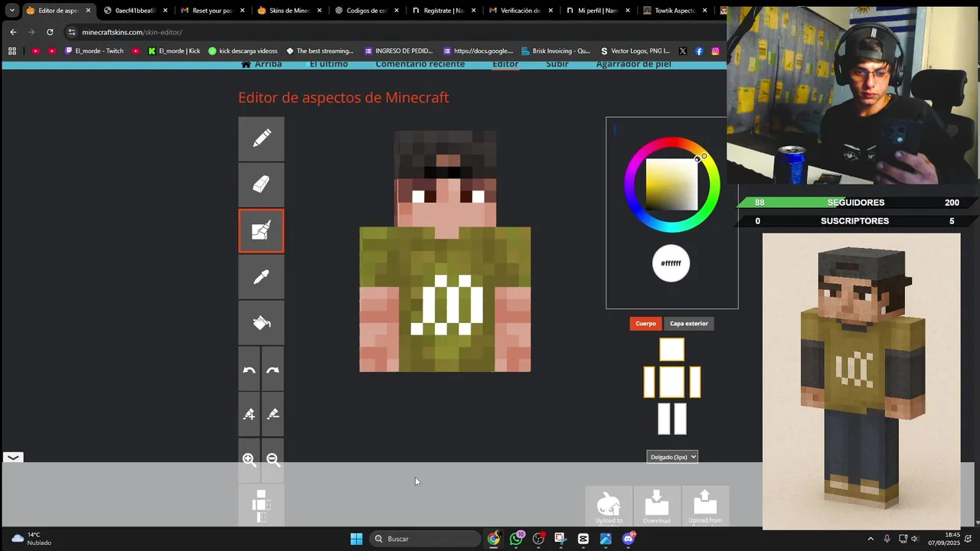Screen dimensions: 980x551
Task: Open the Subir navigation item
Action: pos(557,64)
